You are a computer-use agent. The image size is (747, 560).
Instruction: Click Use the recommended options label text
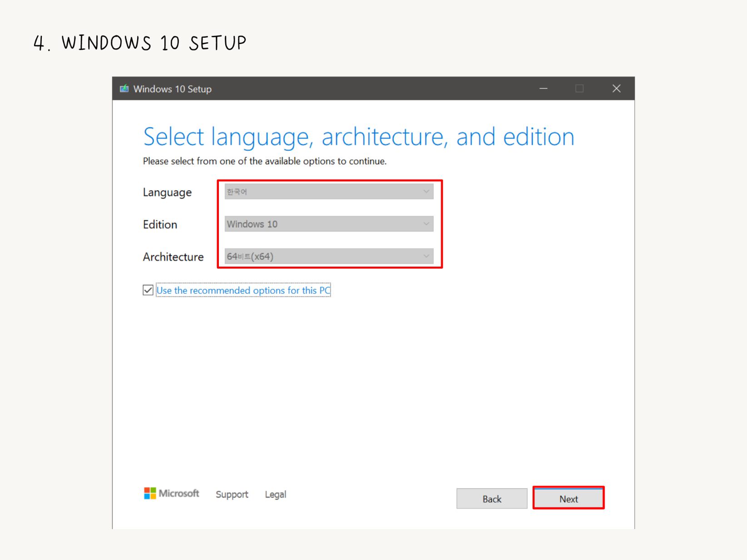pyautogui.click(x=243, y=290)
